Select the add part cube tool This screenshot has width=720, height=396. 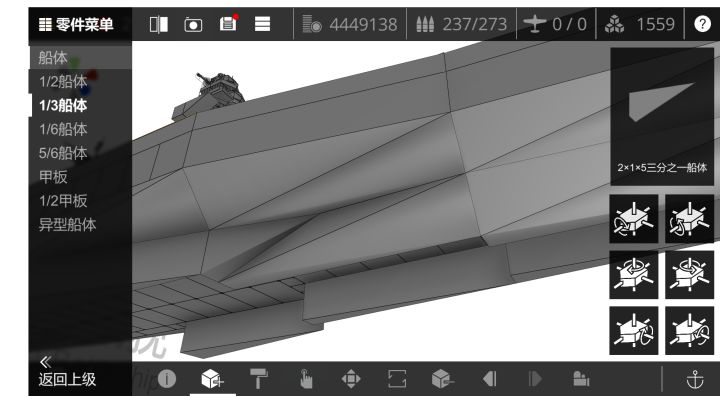click(212, 379)
